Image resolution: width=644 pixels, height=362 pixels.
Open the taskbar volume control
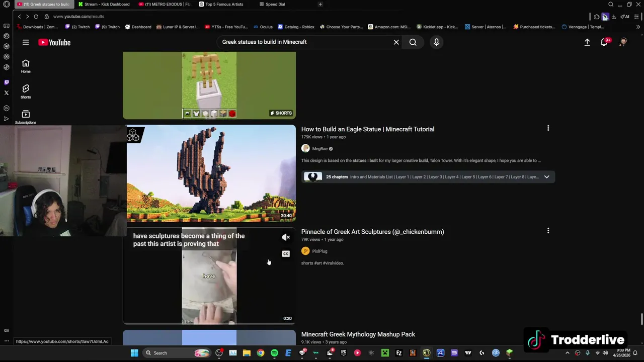(x=605, y=353)
